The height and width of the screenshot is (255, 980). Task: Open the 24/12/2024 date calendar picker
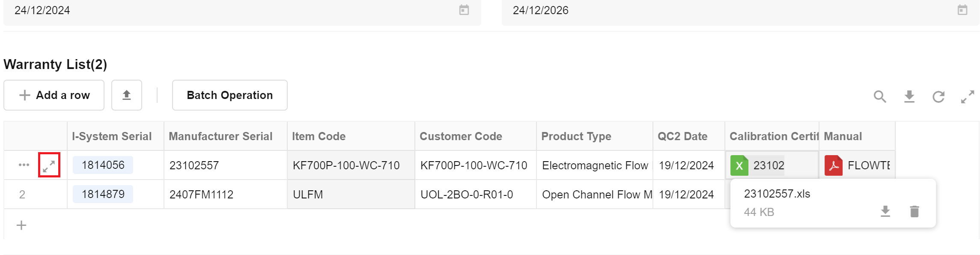(x=464, y=10)
